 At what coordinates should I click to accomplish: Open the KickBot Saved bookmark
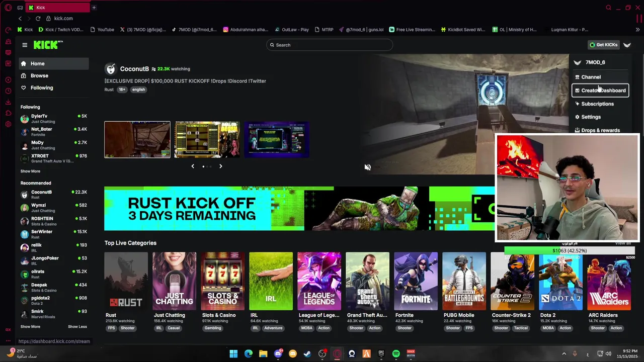tap(463, 30)
